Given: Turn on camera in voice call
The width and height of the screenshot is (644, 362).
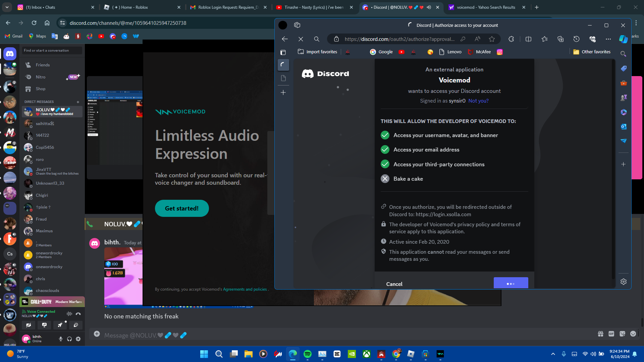Looking at the screenshot, I should (29, 325).
